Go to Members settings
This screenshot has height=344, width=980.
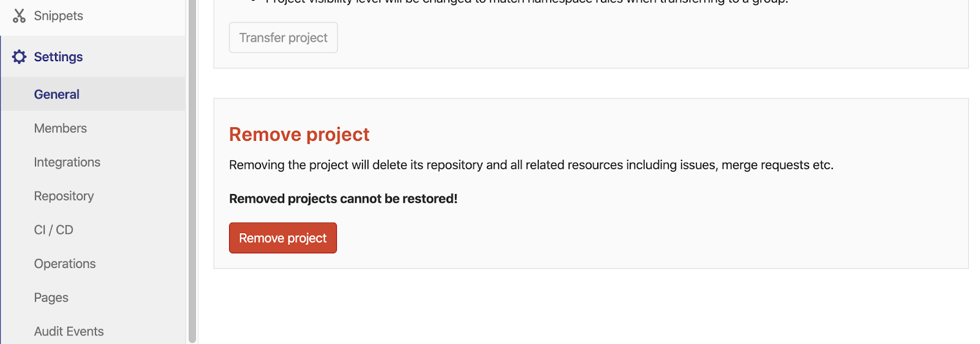tap(60, 129)
